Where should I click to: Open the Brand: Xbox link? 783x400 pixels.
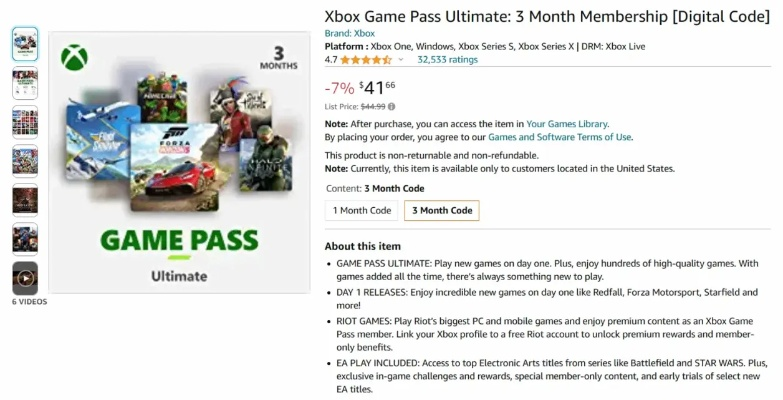(x=350, y=33)
